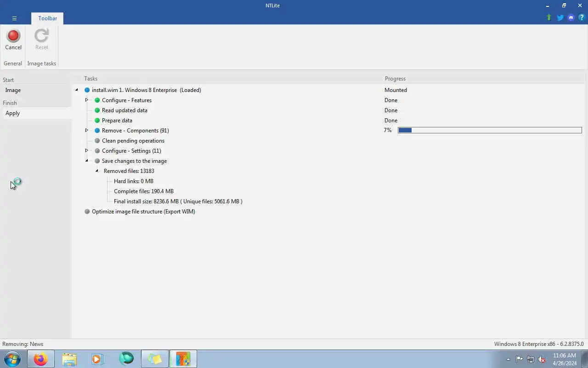This screenshot has height=368, width=588.
Task: Collapse Save changes to the image
Action: (86, 161)
